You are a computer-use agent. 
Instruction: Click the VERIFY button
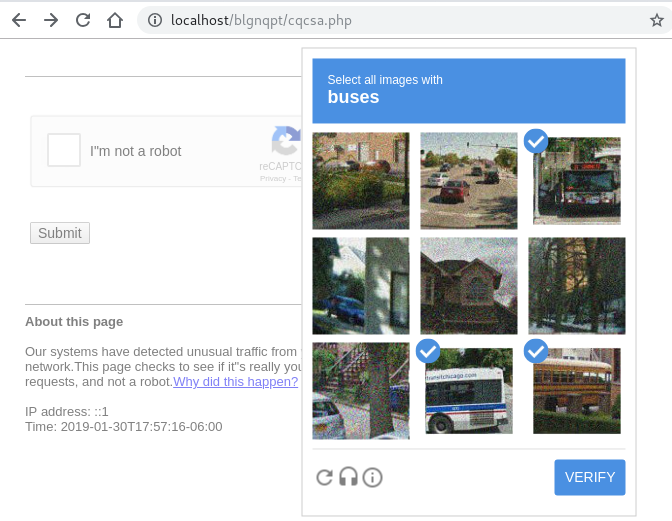tap(590, 477)
